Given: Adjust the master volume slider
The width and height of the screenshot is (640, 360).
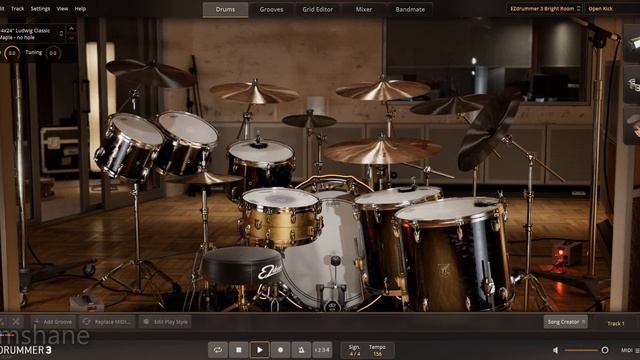Looking at the screenshot, I should [x=585, y=350].
